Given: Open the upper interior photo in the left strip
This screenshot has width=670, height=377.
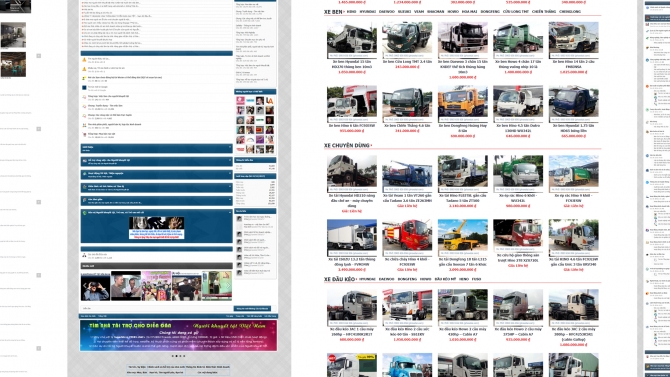Looking at the screenshot, I should click(x=13, y=35).
